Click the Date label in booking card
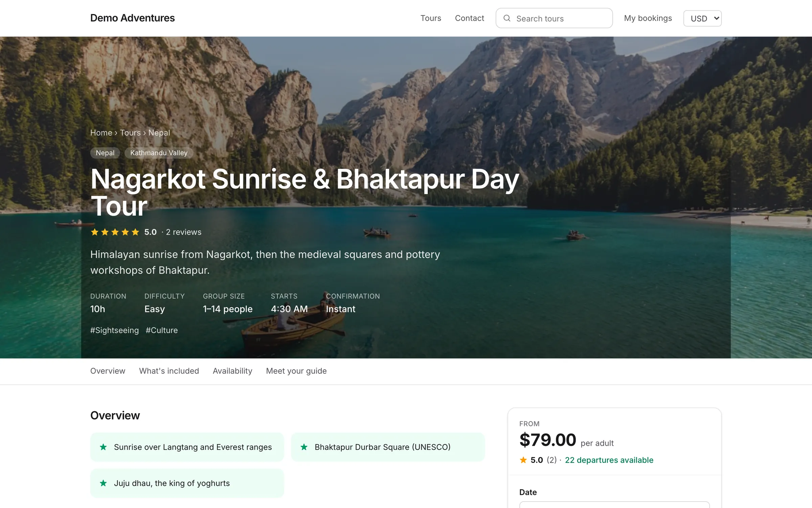Image resolution: width=812 pixels, height=508 pixels. click(x=528, y=492)
